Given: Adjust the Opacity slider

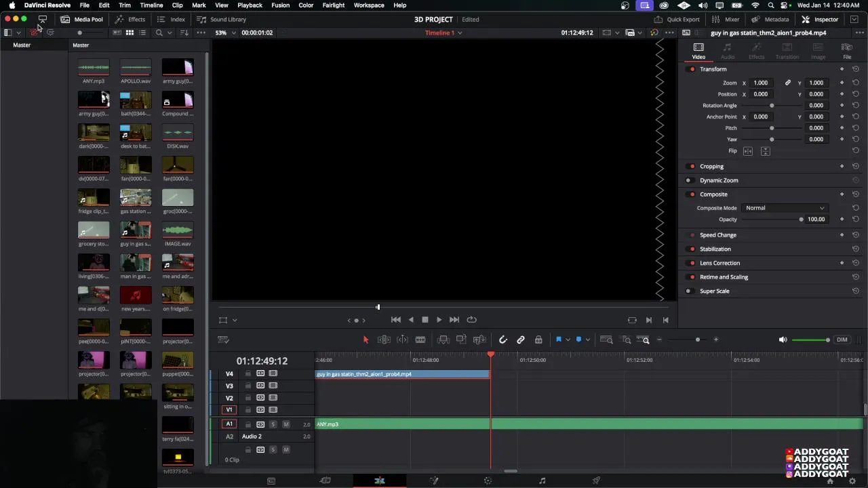Looking at the screenshot, I should click(x=772, y=219).
